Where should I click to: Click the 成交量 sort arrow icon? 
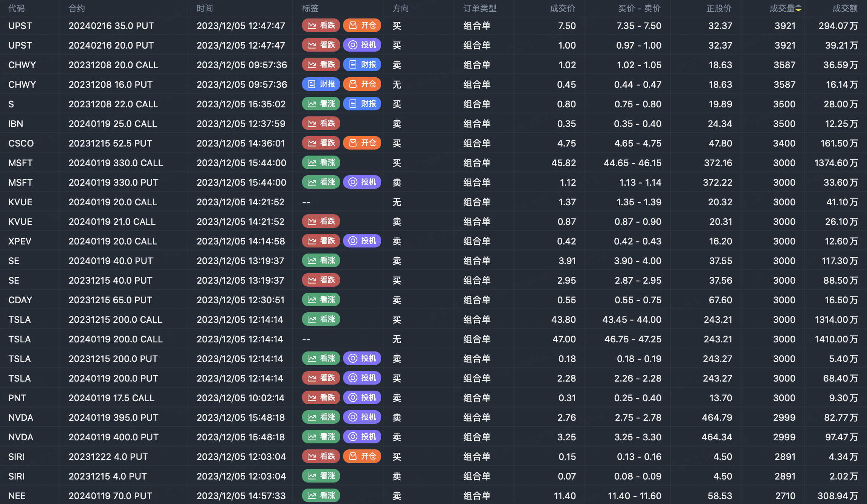coord(798,9)
